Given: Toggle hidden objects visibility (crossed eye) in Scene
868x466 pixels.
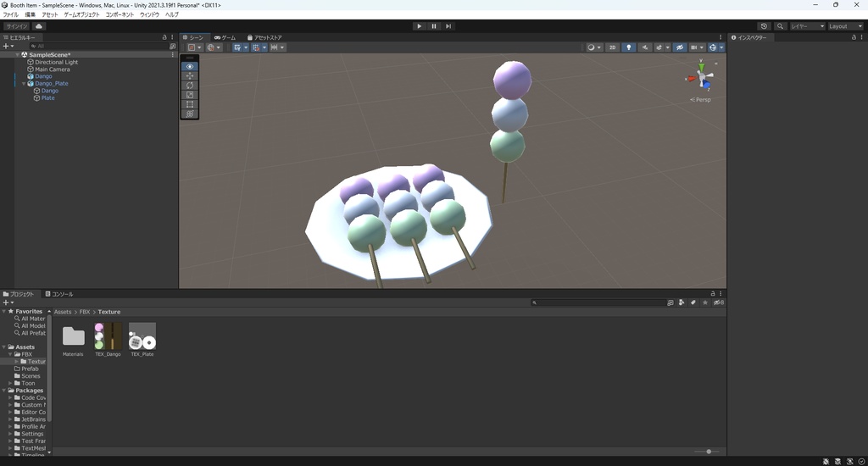Looking at the screenshot, I should (x=680, y=47).
